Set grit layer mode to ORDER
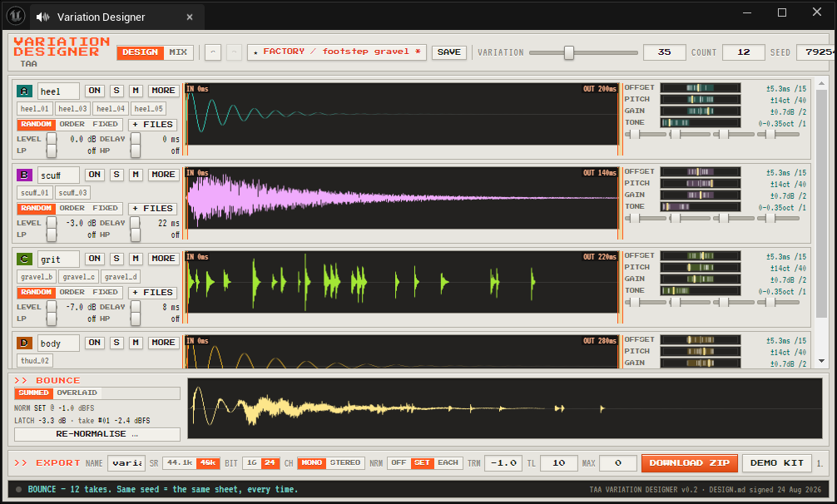 pyautogui.click(x=72, y=292)
